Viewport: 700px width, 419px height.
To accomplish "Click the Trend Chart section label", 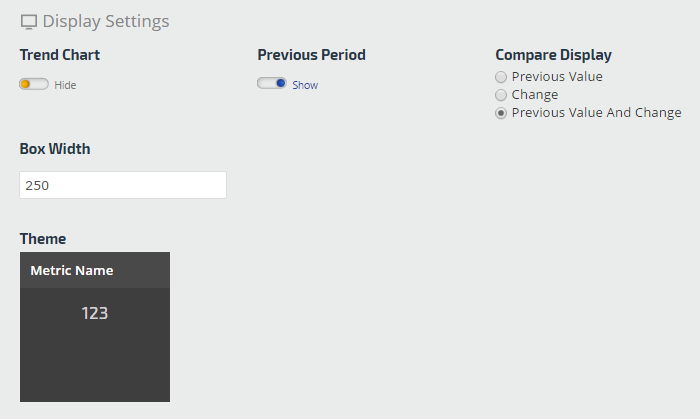I will (60, 55).
